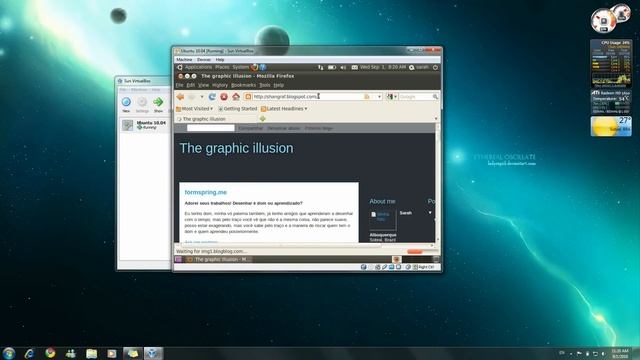Click the Firefox Back arrow button

[180, 97]
